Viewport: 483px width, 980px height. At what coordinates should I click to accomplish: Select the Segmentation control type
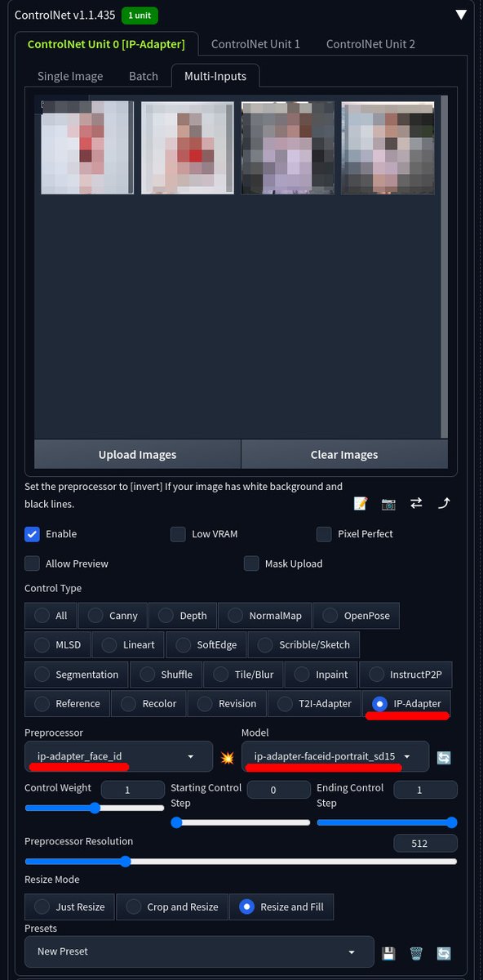(x=77, y=675)
